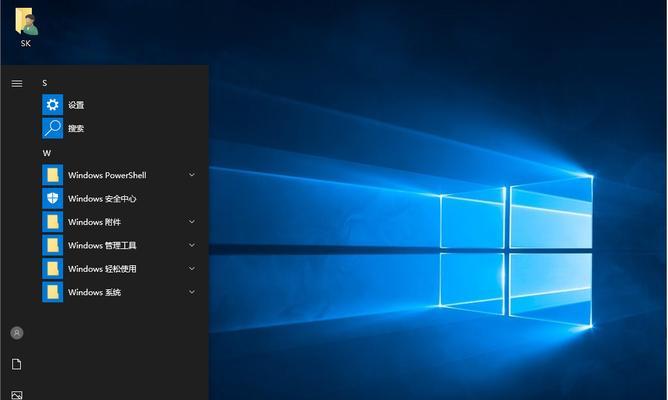Click the Windows 轻松使用 folder icon
Image resolution: width=668 pixels, height=400 pixels.
point(52,269)
